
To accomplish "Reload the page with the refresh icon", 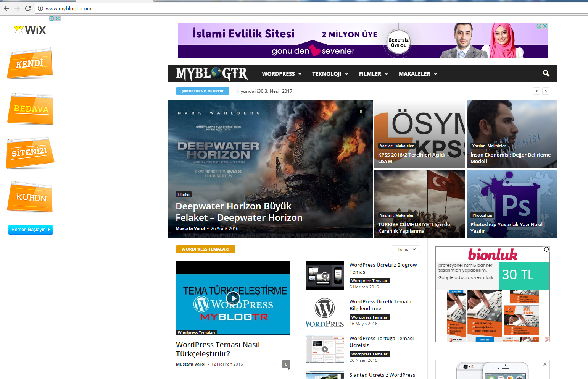I will tap(28, 8).
